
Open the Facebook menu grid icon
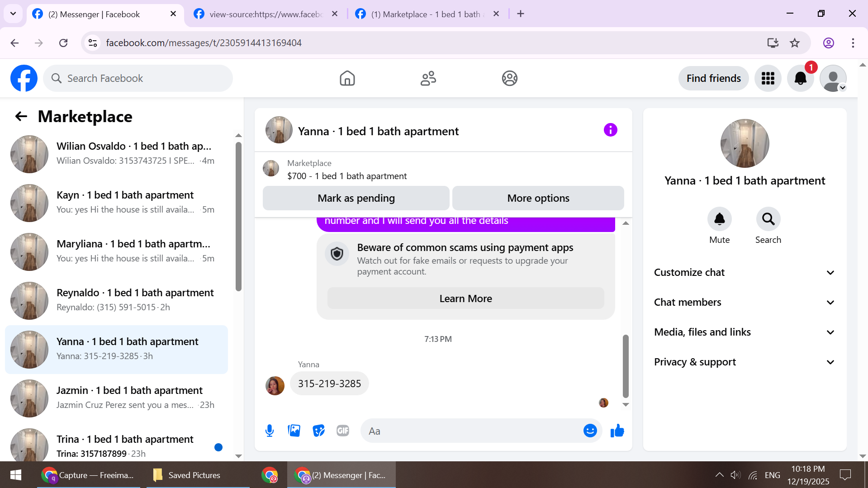coord(768,78)
